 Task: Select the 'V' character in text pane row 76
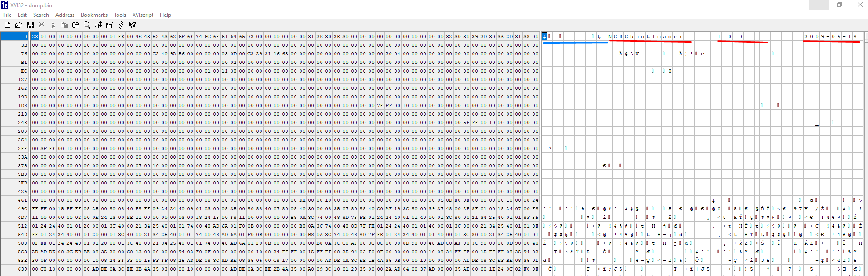(x=637, y=53)
